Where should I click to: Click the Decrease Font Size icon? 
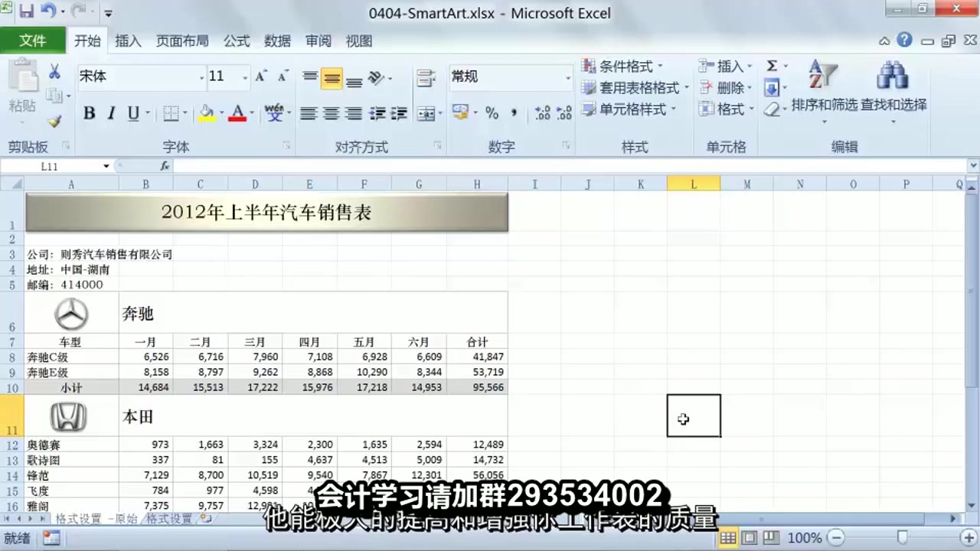283,77
